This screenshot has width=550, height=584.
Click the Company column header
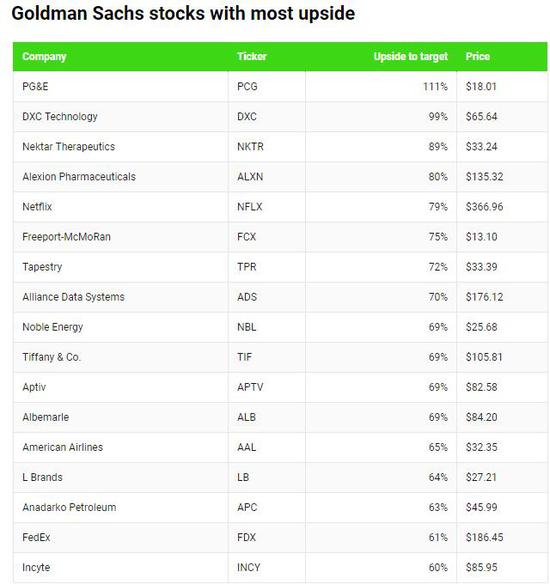(44, 57)
